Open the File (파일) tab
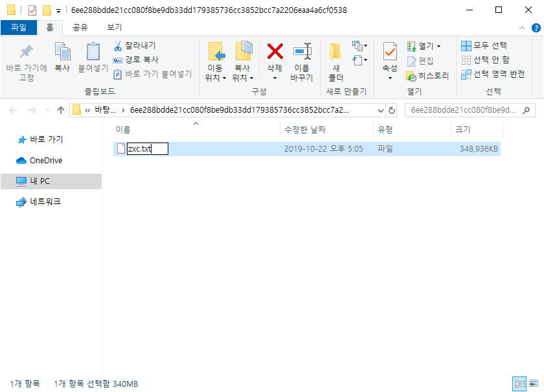Screen dimensions: 544x392 tap(19, 27)
